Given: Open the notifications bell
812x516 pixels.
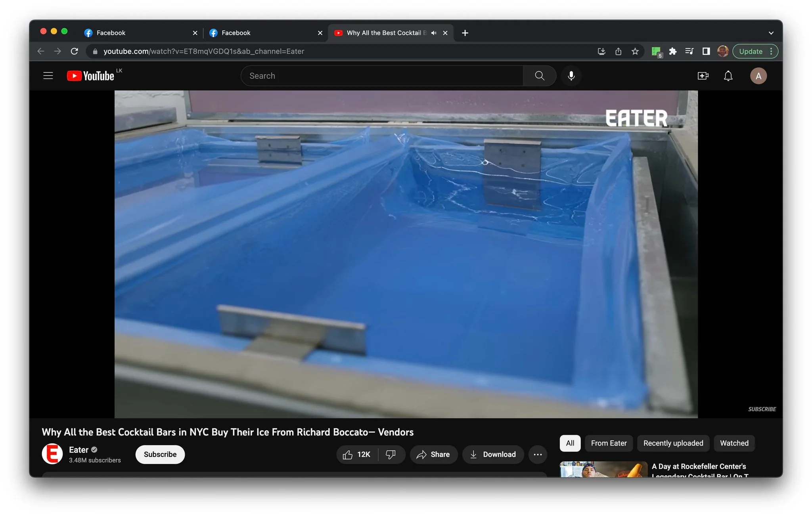Looking at the screenshot, I should (728, 76).
